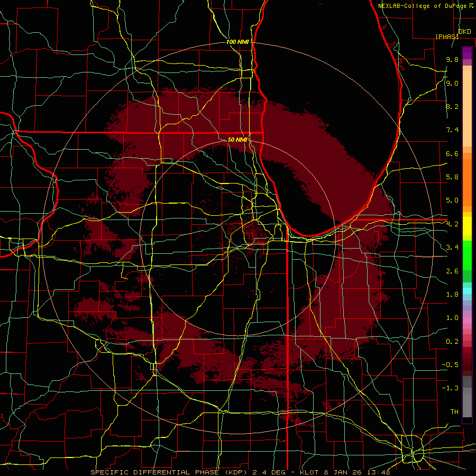Click the 2.6 scale value
Image resolution: width=476 pixels, height=476 pixels.
tap(452, 271)
